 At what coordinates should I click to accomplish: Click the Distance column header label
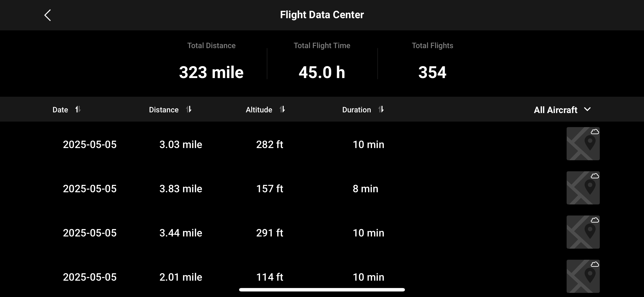click(x=164, y=110)
